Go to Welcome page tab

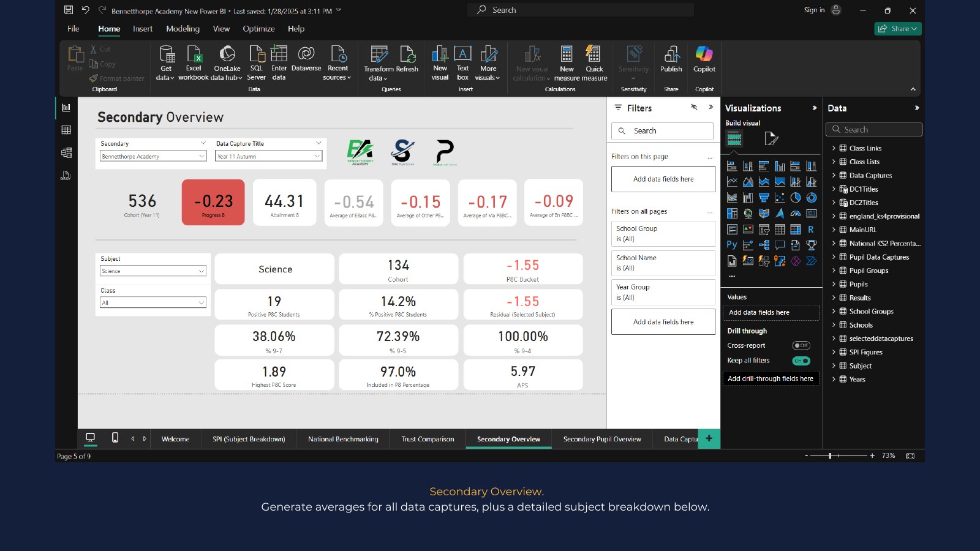click(175, 439)
